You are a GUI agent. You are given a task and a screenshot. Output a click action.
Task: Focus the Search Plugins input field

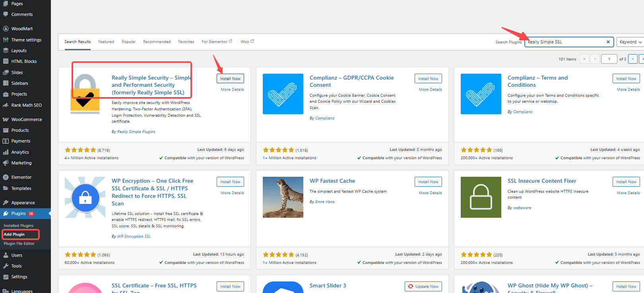click(564, 42)
